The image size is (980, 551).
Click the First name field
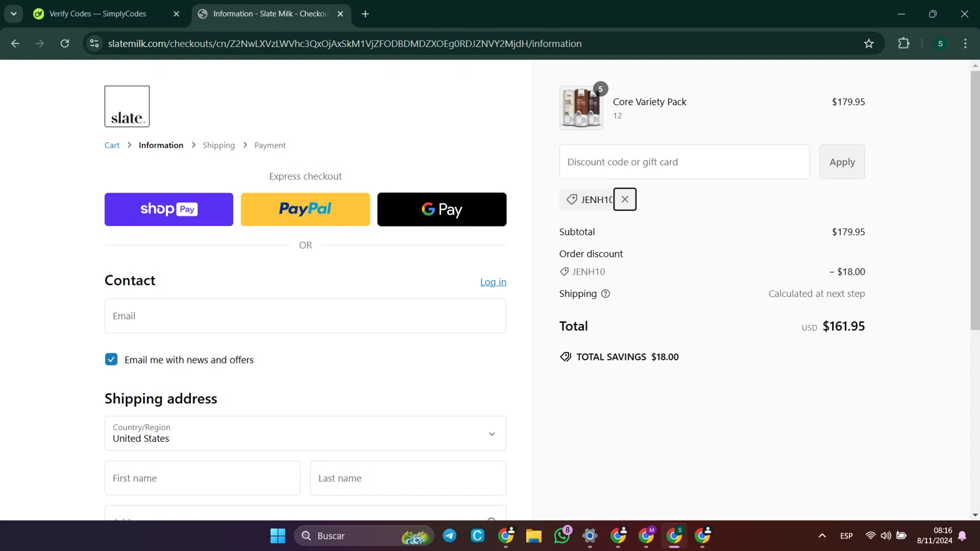pos(203,478)
